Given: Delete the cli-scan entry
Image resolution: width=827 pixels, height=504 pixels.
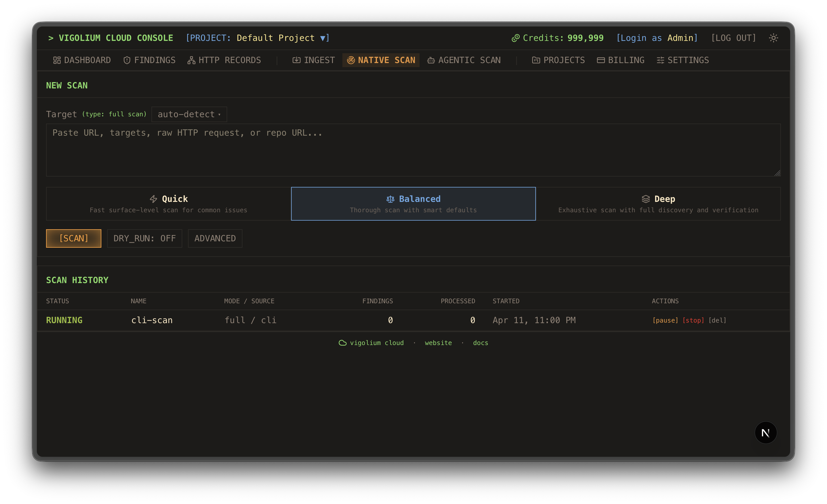Looking at the screenshot, I should 717,320.
